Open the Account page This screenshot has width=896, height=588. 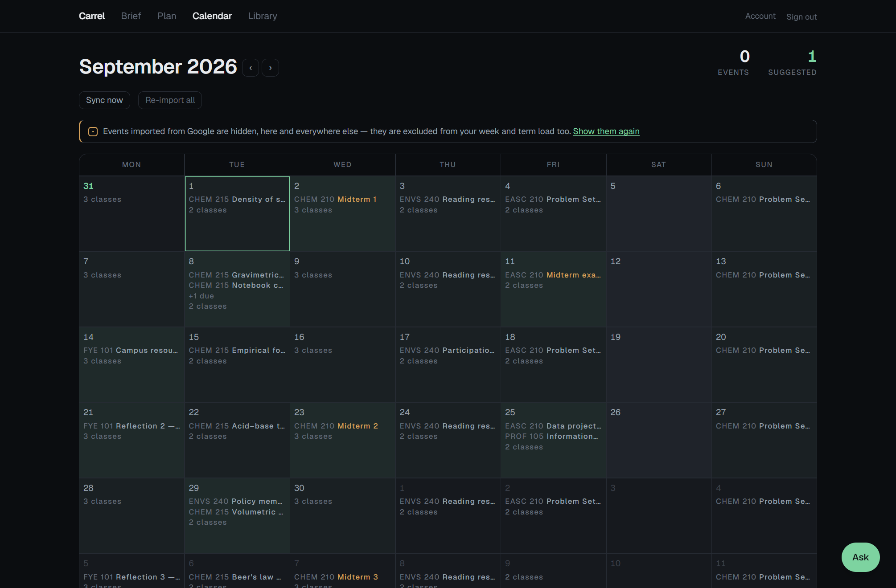pos(760,16)
